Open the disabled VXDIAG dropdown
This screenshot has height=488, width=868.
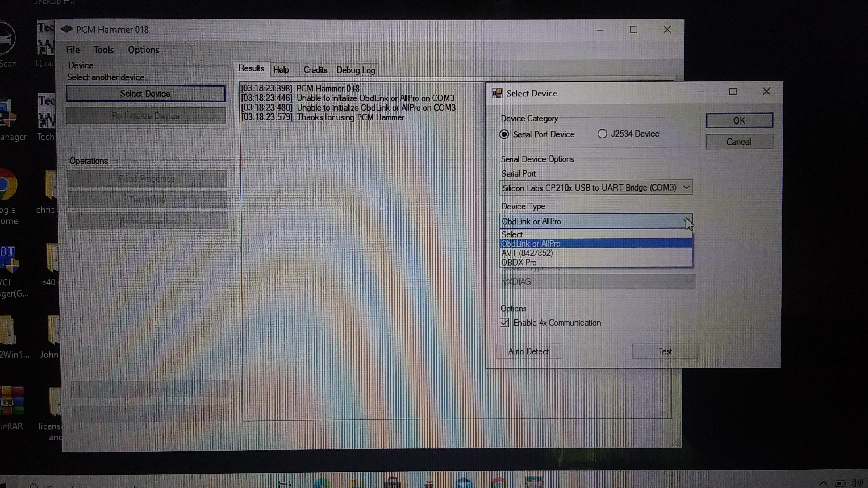click(x=597, y=281)
